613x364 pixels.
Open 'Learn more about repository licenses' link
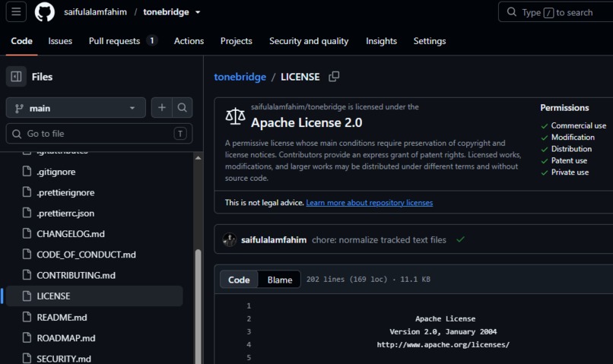point(370,203)
